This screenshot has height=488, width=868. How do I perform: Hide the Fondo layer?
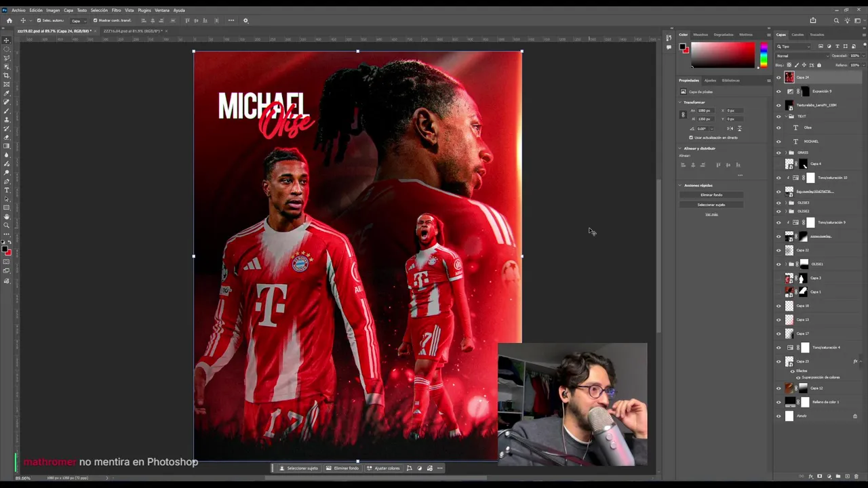click(778, 416)
